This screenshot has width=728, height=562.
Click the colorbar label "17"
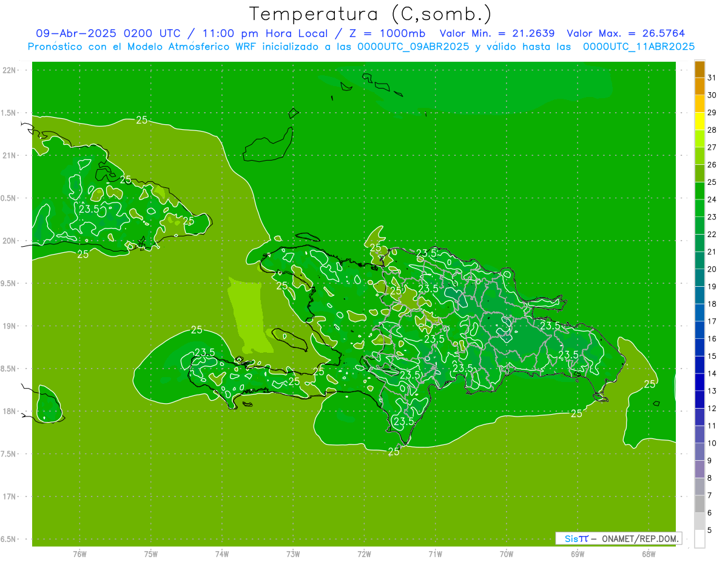point(712,321)
